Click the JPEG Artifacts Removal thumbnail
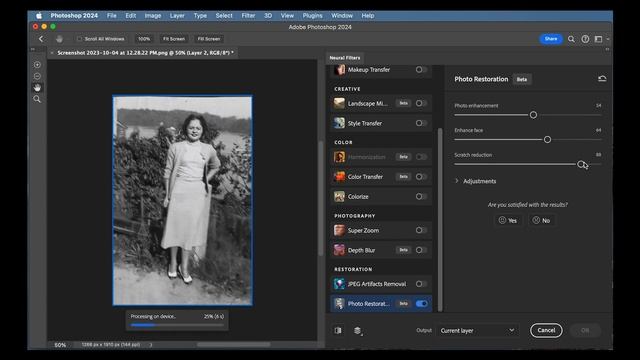The height and width of the screenshot is (360, 640). tap(339, 284)
